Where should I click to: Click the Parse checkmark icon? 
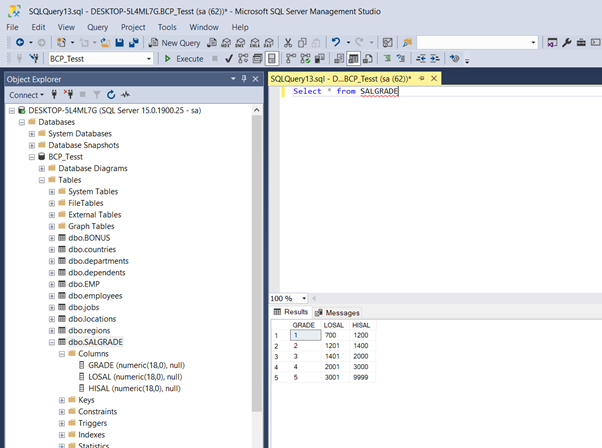point(229,58)
